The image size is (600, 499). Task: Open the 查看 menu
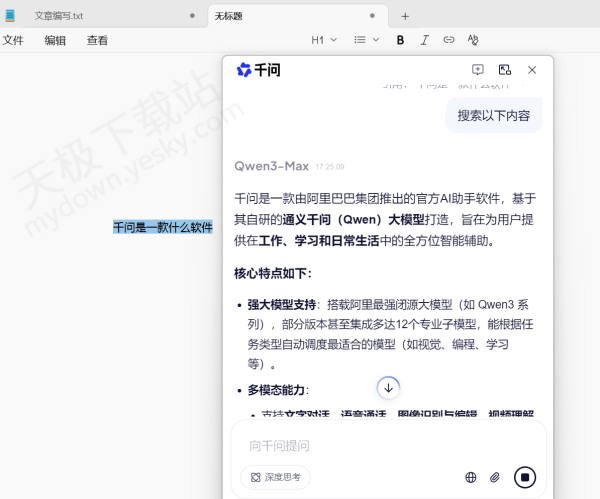click(97, 40)
